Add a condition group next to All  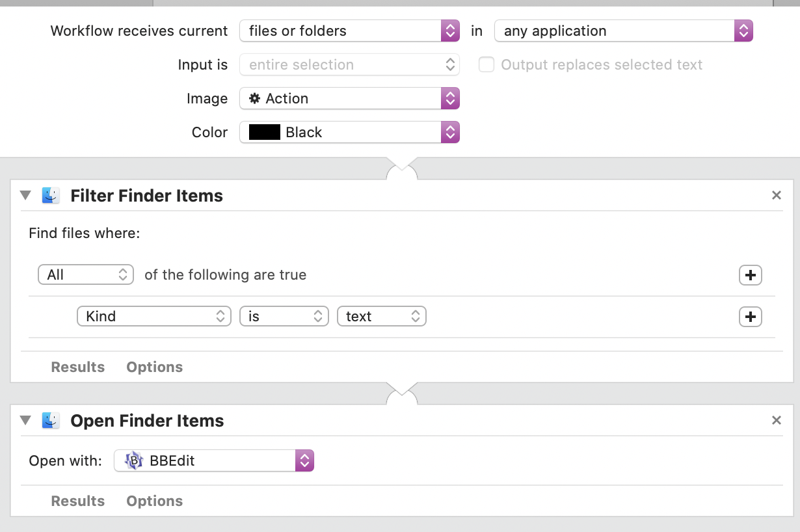click(x=750, y=275)
